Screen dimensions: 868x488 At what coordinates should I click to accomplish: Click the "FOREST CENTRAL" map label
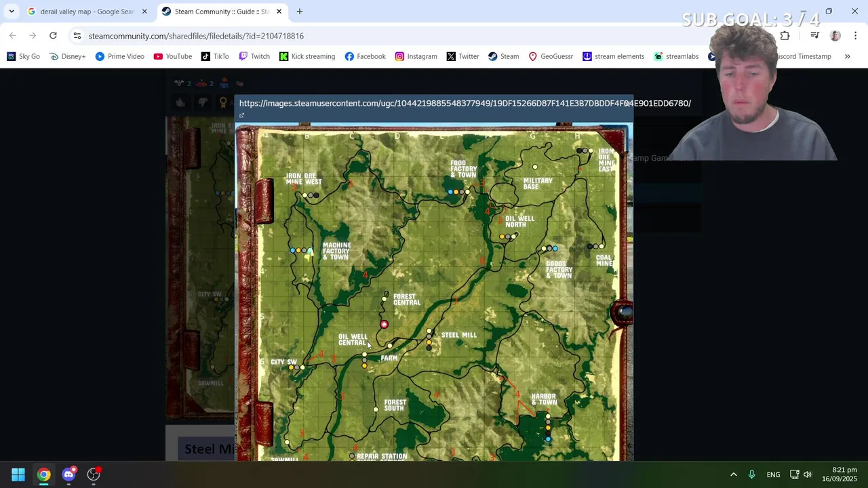click(x=407, y=300)
